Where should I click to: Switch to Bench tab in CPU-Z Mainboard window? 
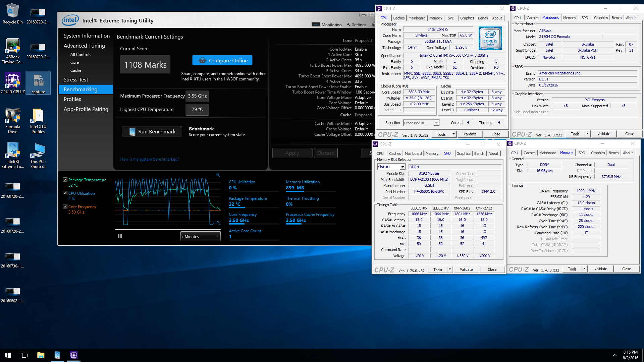616,18
